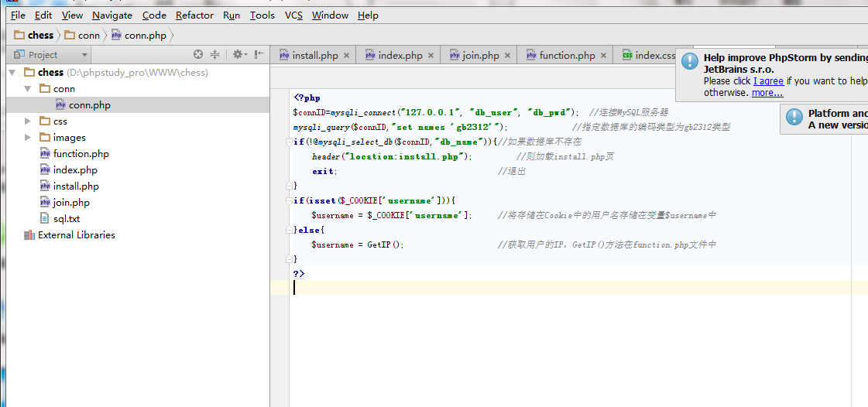Click the "location:install.php" string in code

pyautogui.click(x=407, y=156)
